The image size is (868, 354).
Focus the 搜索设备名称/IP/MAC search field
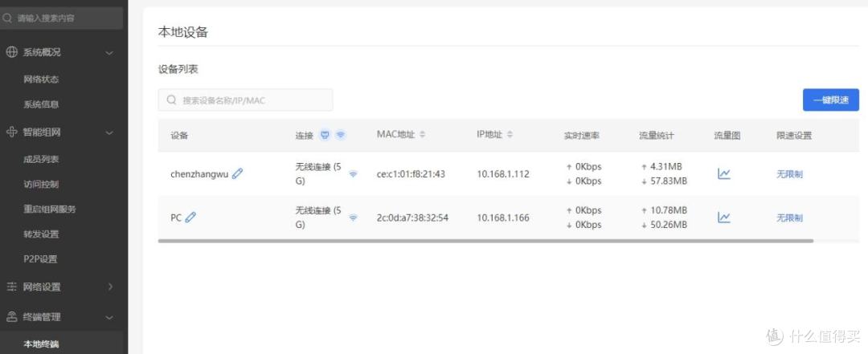[246, 100]
